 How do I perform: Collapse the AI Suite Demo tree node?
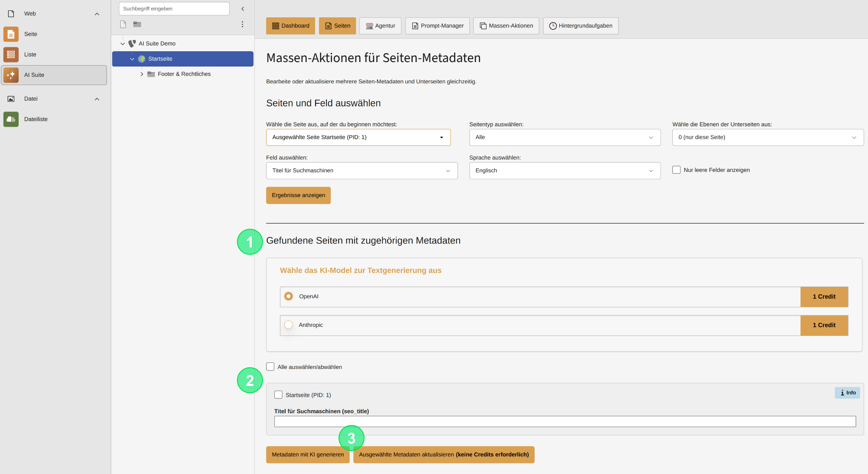pyautogui.click(x=123, y=43)
